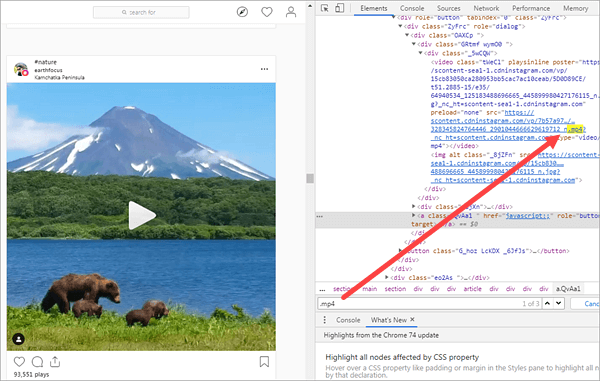The height and width of the screenshot is (382, 600).
Task: Open the profile person icon in header
Action: coord(291,12)
